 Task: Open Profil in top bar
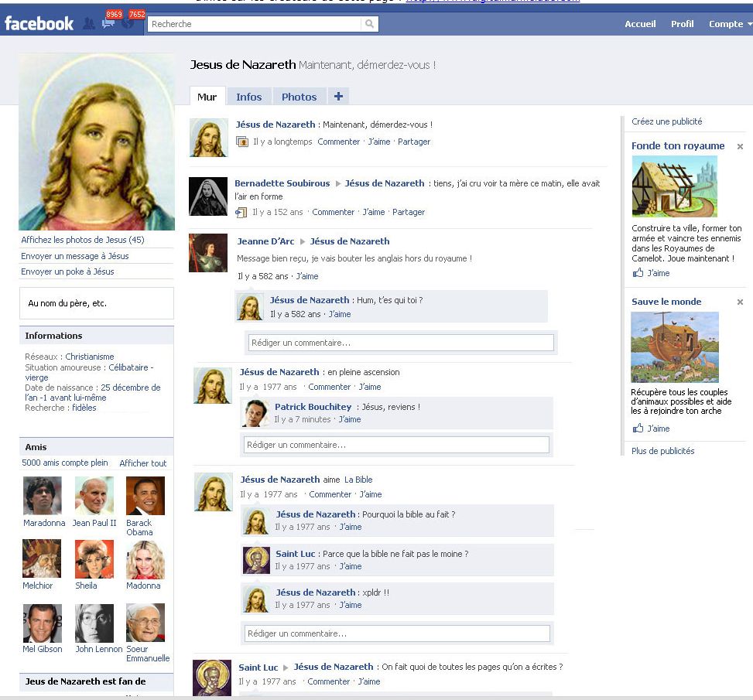pos(682,23)
